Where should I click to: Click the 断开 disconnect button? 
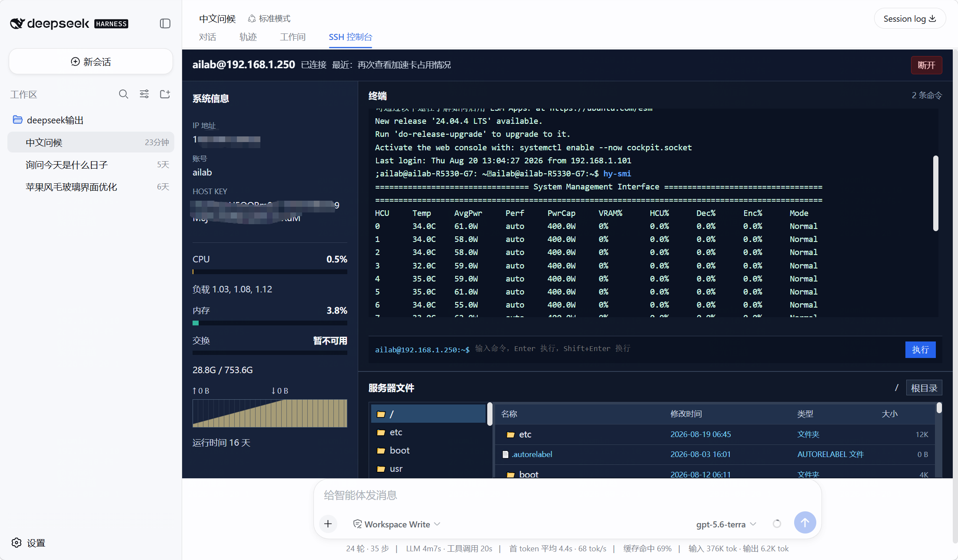(x=926, y=65)
